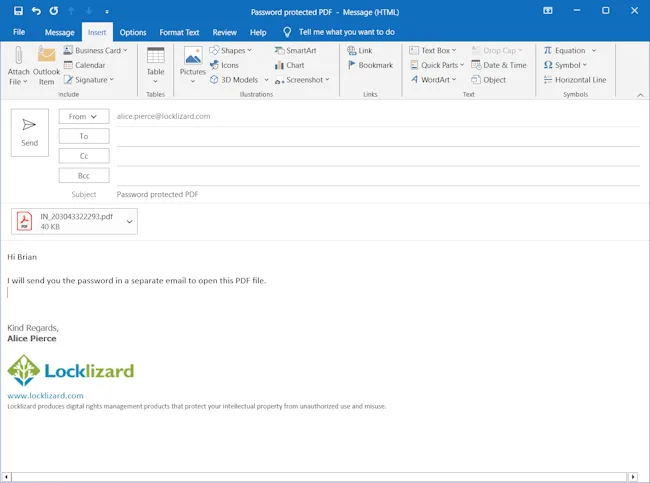Viewport: 650px width, 483px height.
Task: Insert SmartArt graphic
Action: [x=295, y=50]
